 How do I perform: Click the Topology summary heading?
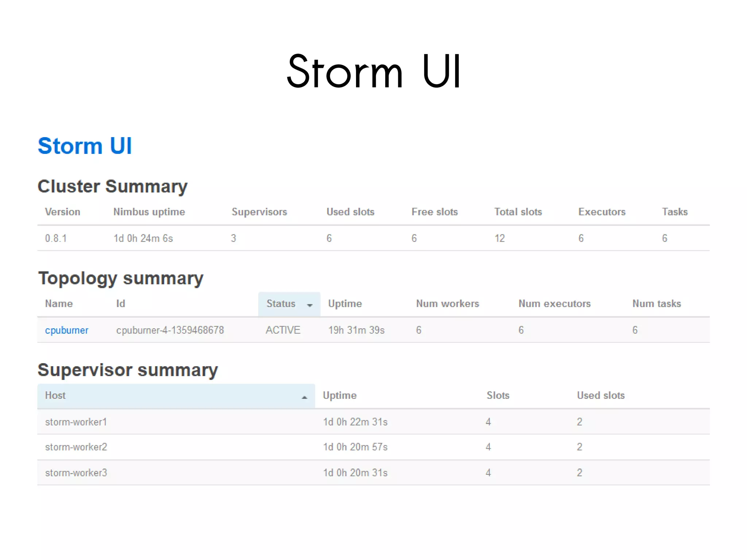[121, 279]
